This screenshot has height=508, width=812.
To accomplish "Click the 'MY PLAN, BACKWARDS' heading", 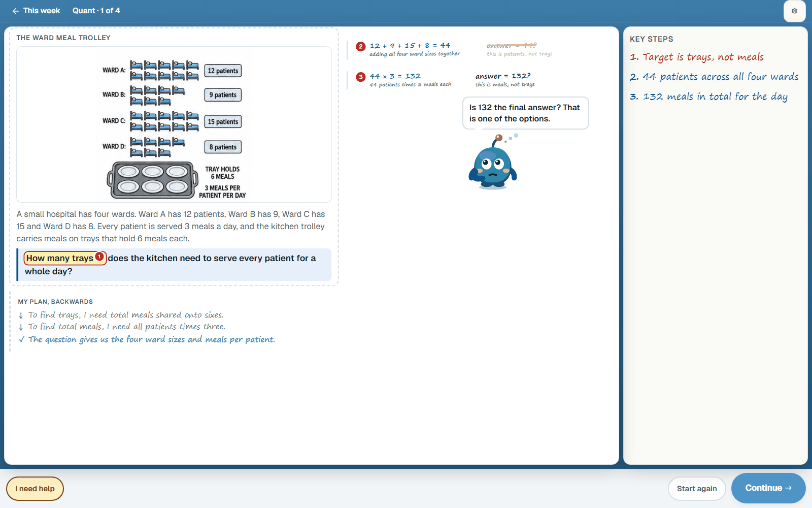I will (55, 302).
